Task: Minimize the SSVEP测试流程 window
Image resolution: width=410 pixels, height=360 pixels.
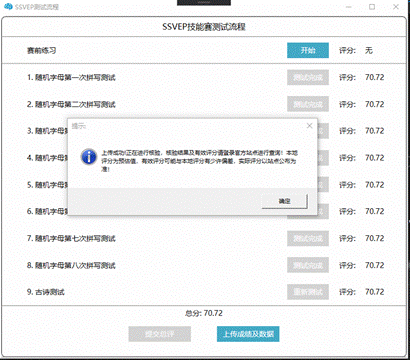Action: [349, 7]
